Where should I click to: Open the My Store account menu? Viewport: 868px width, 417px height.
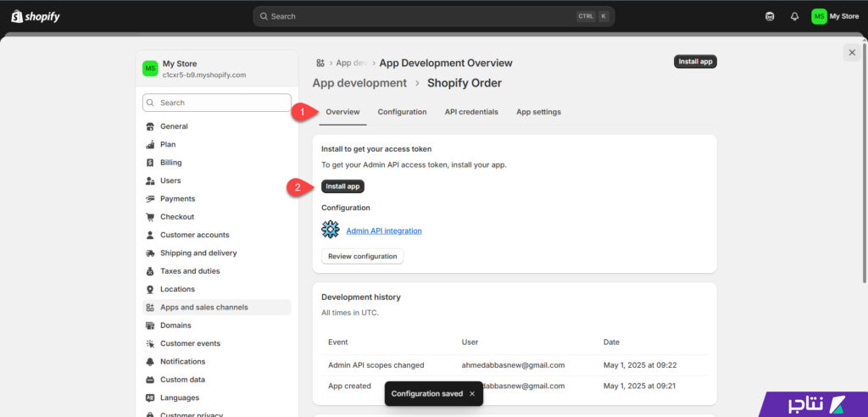coord(835,17)
